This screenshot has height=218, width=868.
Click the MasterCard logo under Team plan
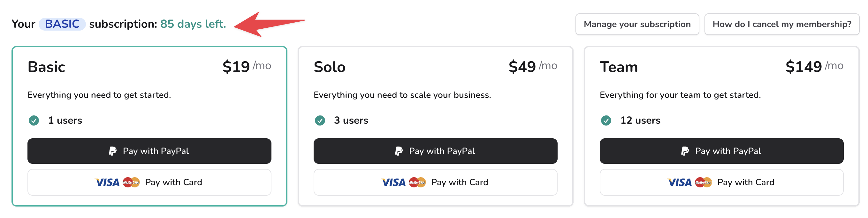click(703, 182)
